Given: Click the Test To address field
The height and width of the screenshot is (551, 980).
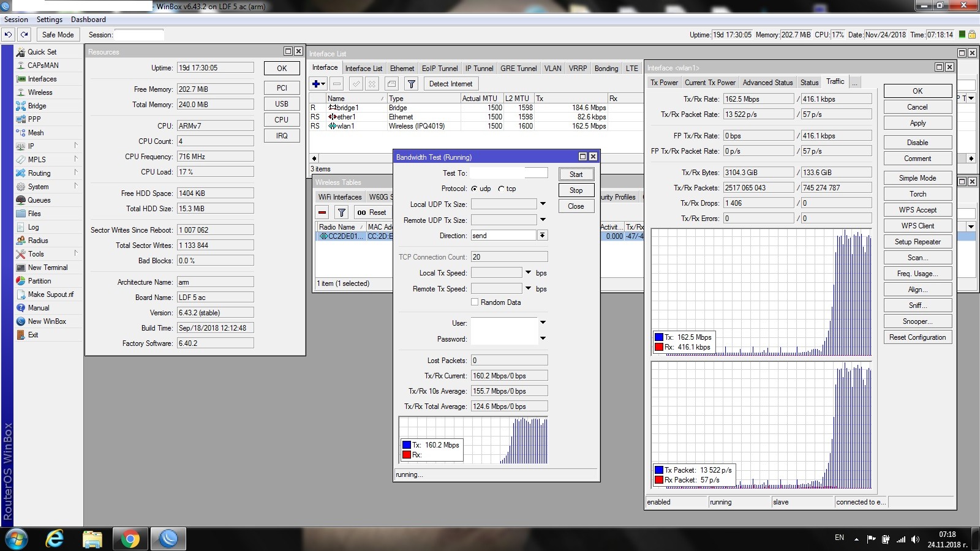Looking at the screenshot, I should (x=508, y=173).
